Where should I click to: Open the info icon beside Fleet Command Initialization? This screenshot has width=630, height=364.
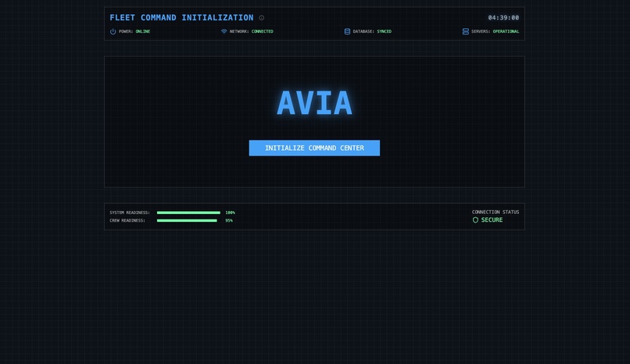pyautogui.click(x=262, y=18)
